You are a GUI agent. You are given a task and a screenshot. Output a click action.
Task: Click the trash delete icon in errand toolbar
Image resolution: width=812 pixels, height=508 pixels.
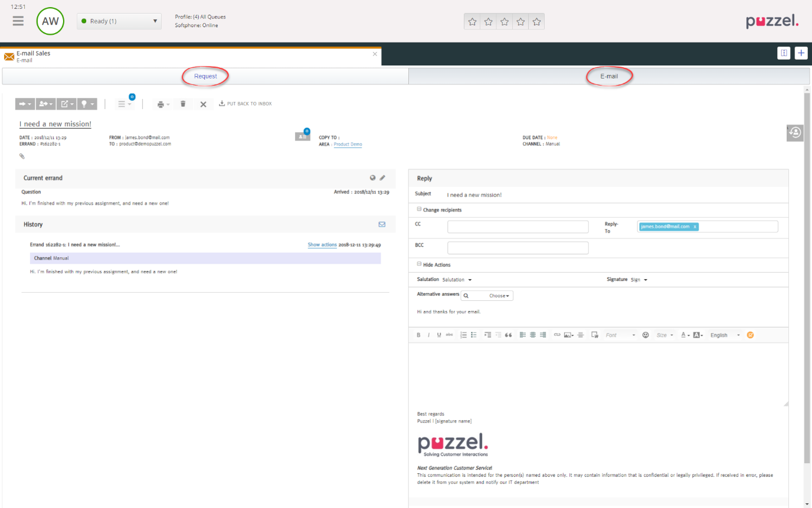point(183,104)
